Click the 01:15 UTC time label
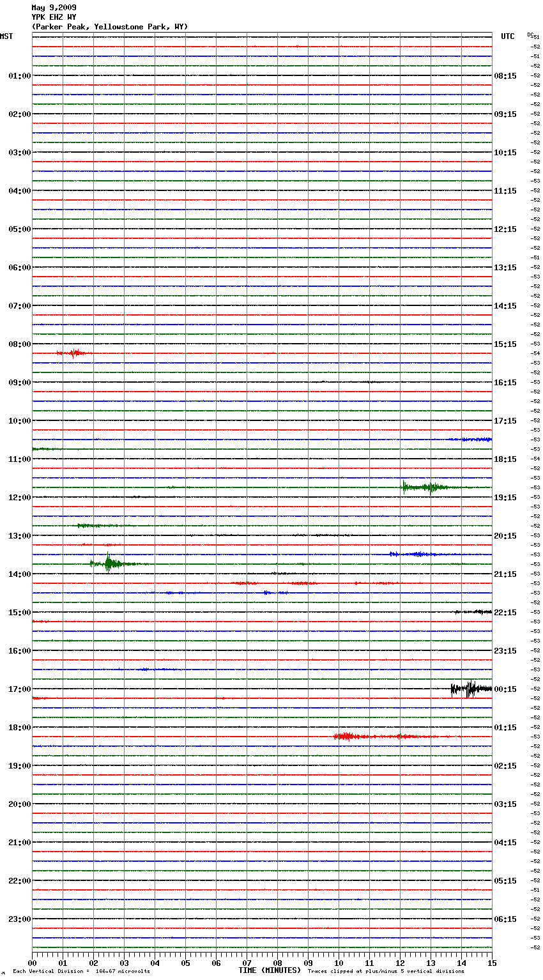Screen dimensions: 543x980 pos(505,728)
